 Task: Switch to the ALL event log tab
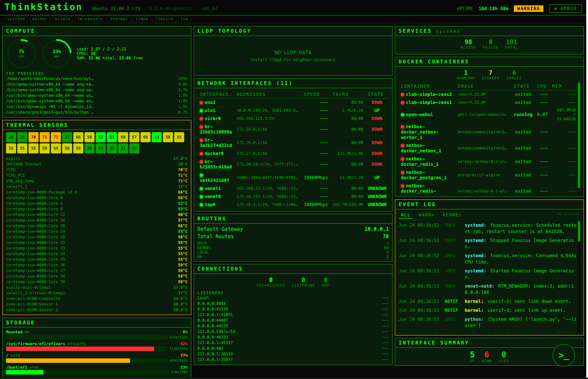point(405,215)
